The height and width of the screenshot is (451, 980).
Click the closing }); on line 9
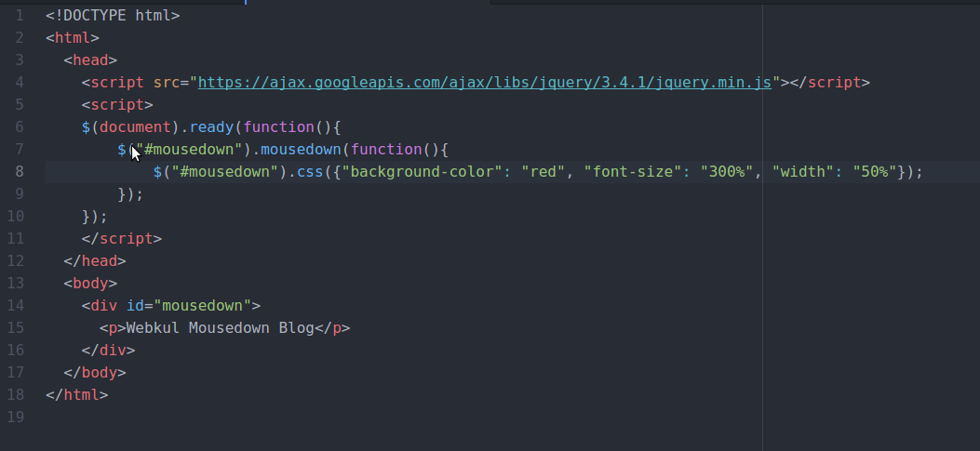[130, 194]
